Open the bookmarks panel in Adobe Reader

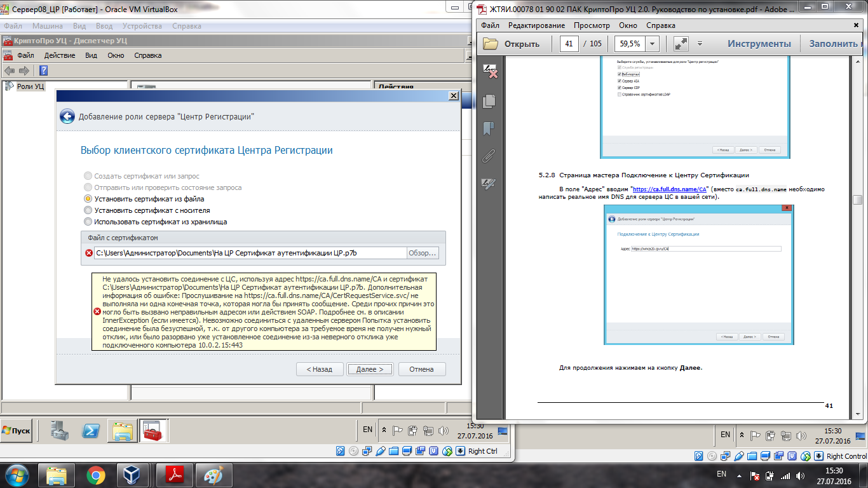(489, 129)
